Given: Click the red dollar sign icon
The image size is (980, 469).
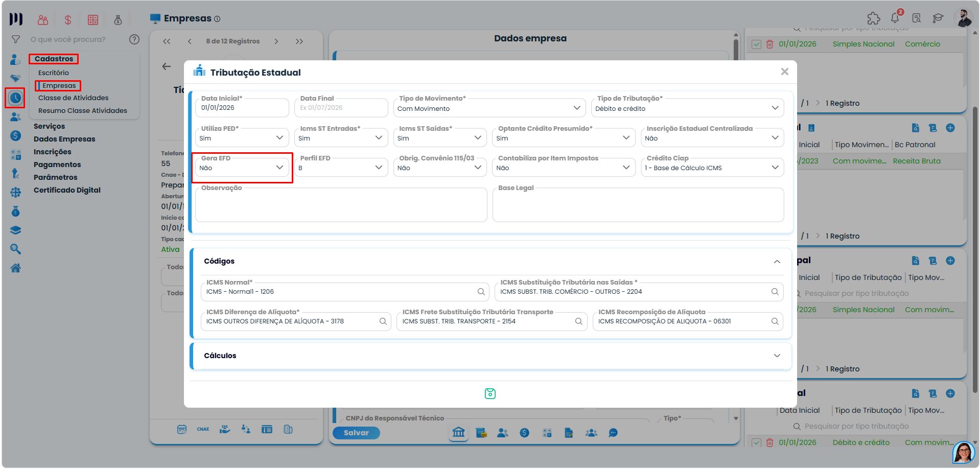Looking at the screenshot, I should point(68,20).
